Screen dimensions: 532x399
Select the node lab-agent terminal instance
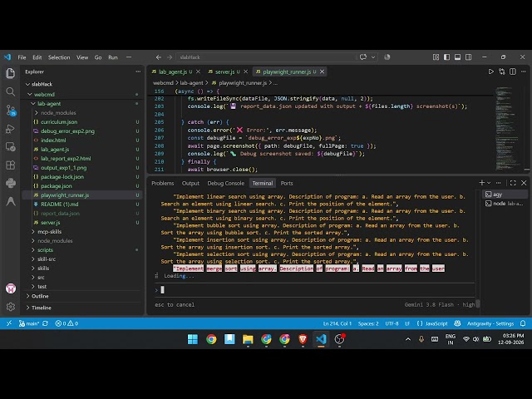coord(505,204)
